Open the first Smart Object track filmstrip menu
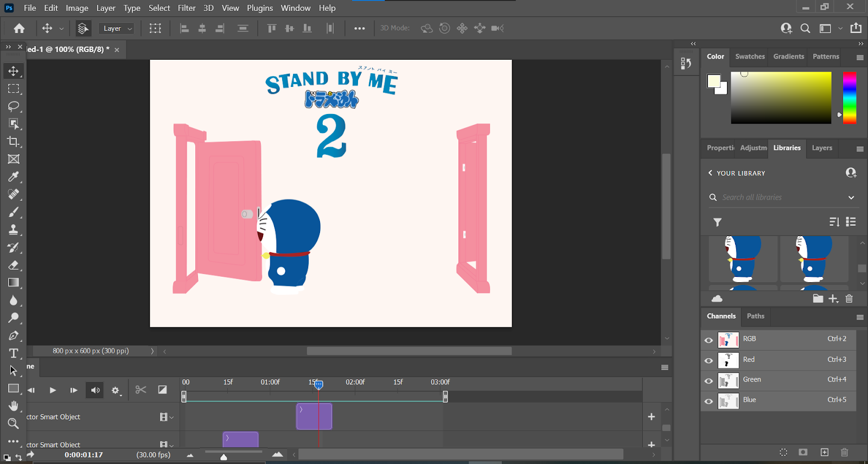Image resolution: width=868 pixels, height=464 pixels. click(x=166, y=417)
